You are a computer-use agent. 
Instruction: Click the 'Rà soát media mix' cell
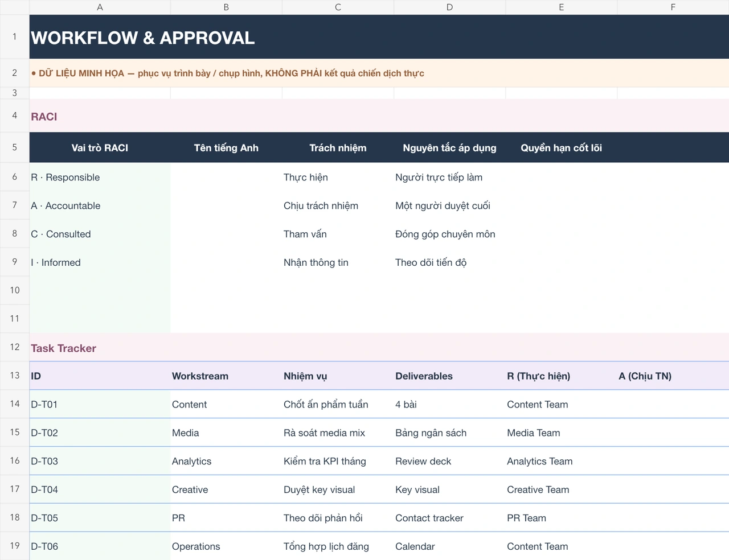(x=338, y=433)
